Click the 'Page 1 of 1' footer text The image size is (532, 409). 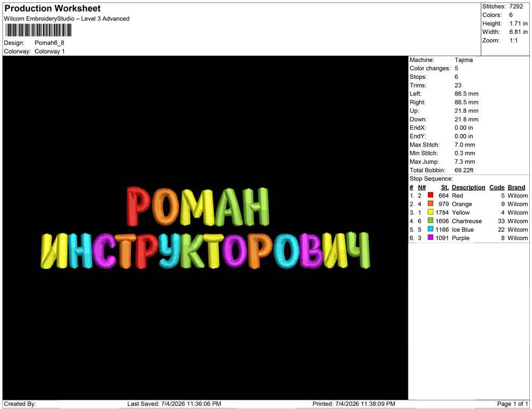tap(512, 404)
